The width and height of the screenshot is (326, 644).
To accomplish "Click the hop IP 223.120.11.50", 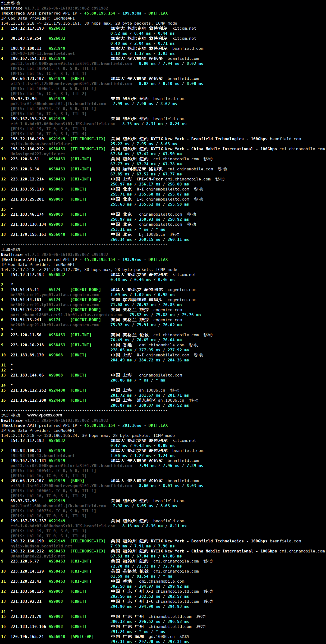I will [x=26, y=335].
